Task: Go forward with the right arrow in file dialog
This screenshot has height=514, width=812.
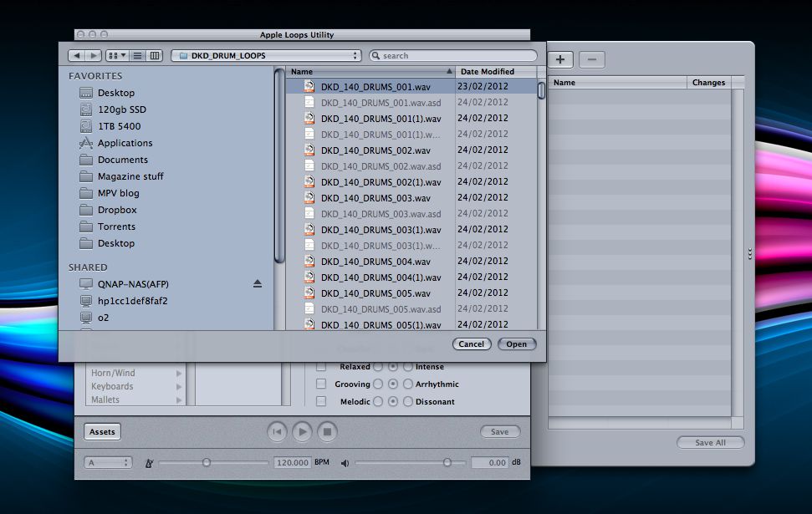Action: (x=93, y=55)
